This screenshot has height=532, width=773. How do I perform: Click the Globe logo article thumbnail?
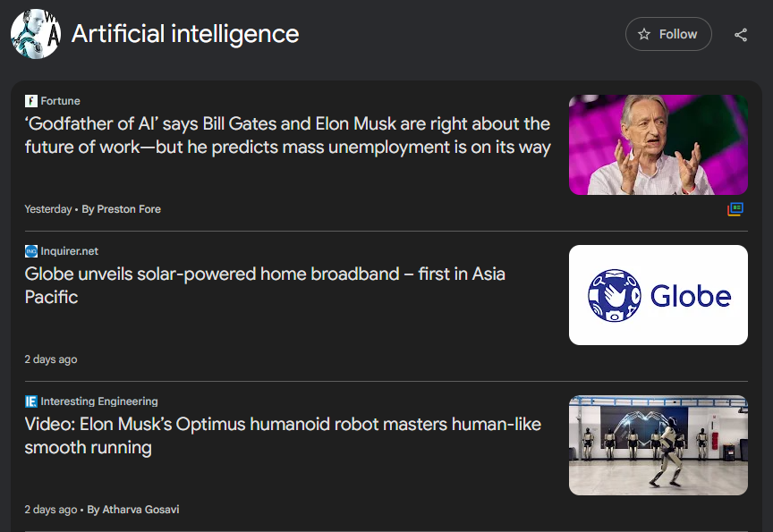tap(658, 295)
